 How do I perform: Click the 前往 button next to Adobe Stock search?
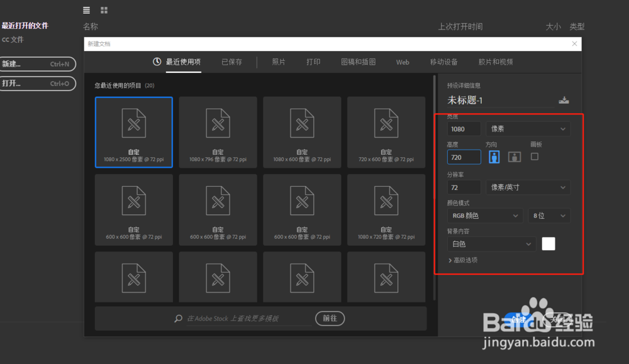tap(330, 318)
